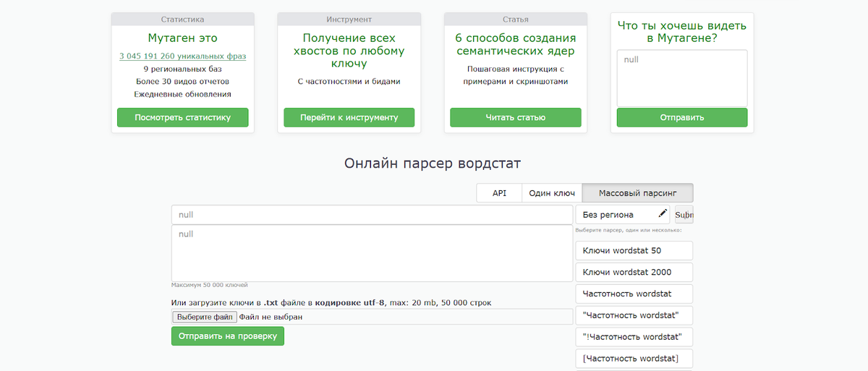The height and width of the screenshot is (371, 868).
Task: Toggle the Ключи wordstat 50 parser option
Action: coord(634,251)
